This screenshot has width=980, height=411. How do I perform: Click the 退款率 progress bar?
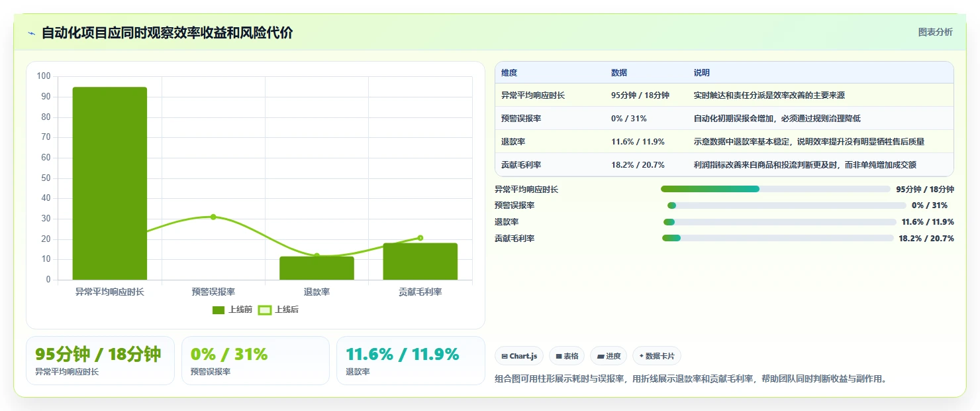779,222
